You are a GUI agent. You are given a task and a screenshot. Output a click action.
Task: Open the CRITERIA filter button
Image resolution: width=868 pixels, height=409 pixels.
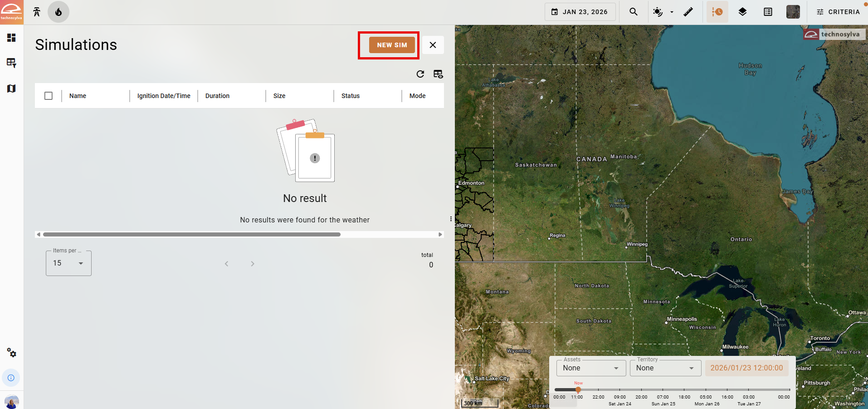pos(838,12)
